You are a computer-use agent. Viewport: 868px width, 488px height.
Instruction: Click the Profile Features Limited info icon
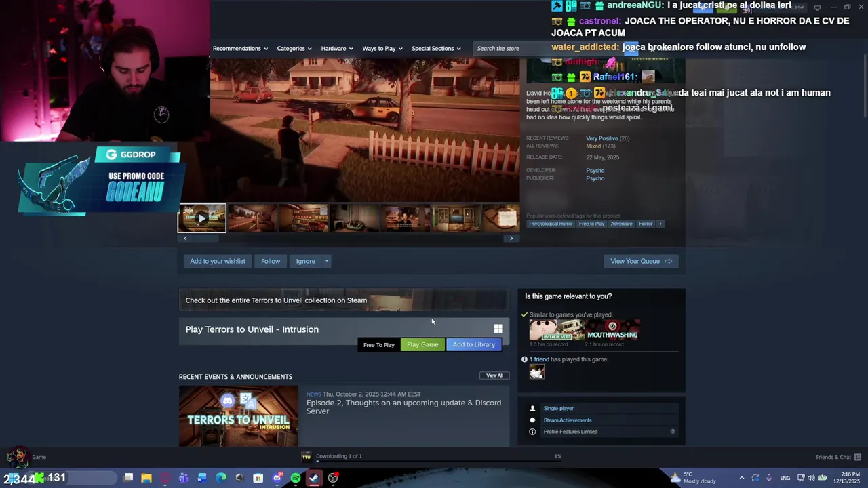pos(532,432)
